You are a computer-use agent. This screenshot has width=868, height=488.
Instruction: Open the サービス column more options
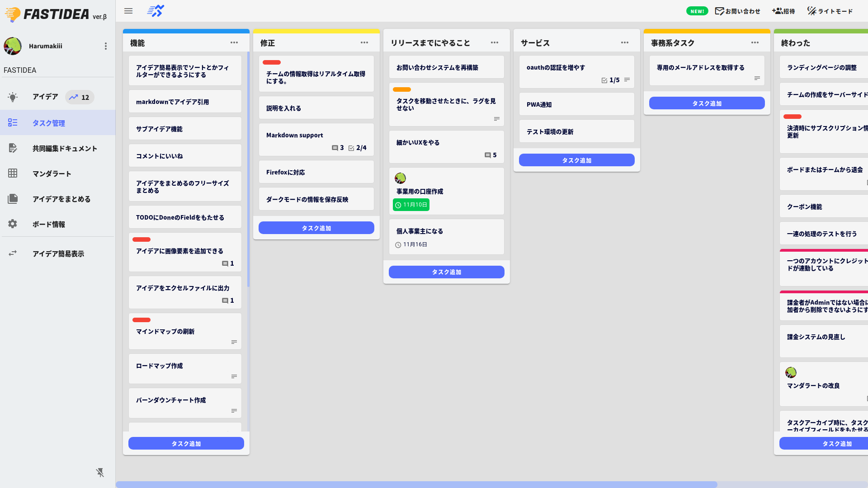pos(625,42)
